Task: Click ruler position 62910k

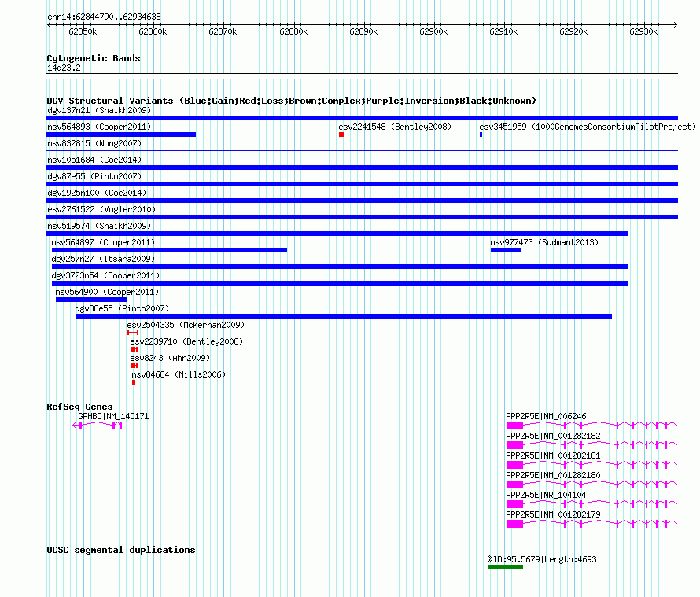Action: tap(503, 31)
